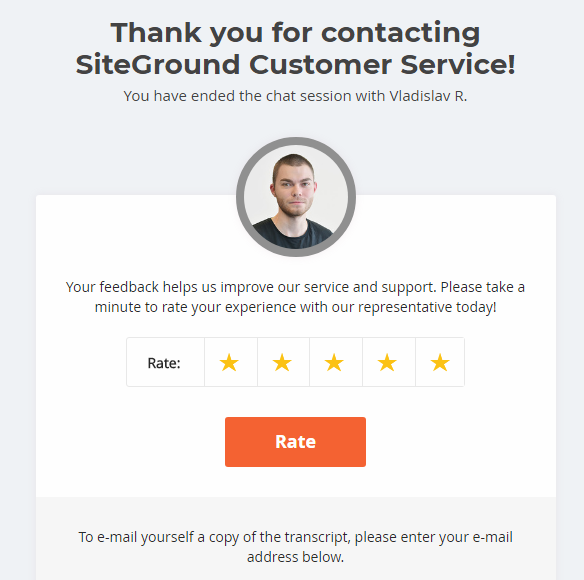584x580 pixels.
Task: Click the "Rate:" label
Action: click(164, 363)
